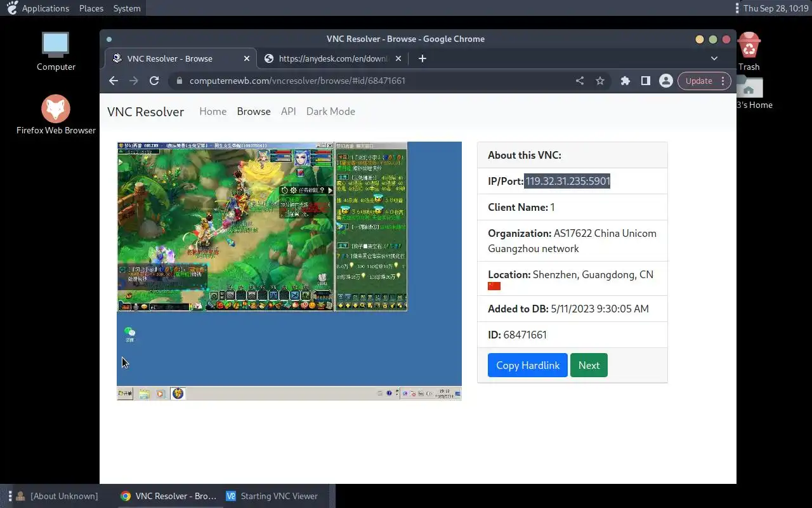The width and height of the screenshot is (812, 508).
Task: Click the China flag next to Location
Action: [494, 286]
